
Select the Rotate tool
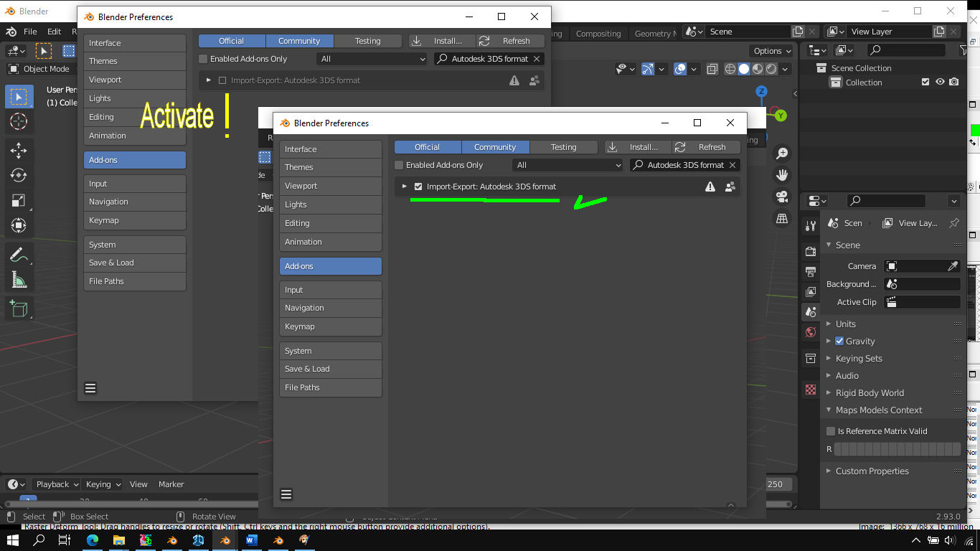click(x=19, y=175)
